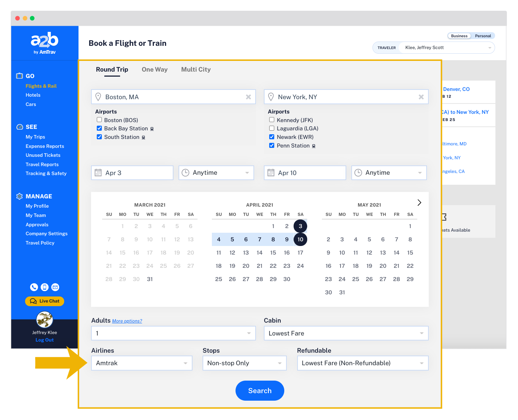Open the departure date calendar icon
Image resolution: width=518 pixels, height=420 pixels.
click(x=98, y=173)
